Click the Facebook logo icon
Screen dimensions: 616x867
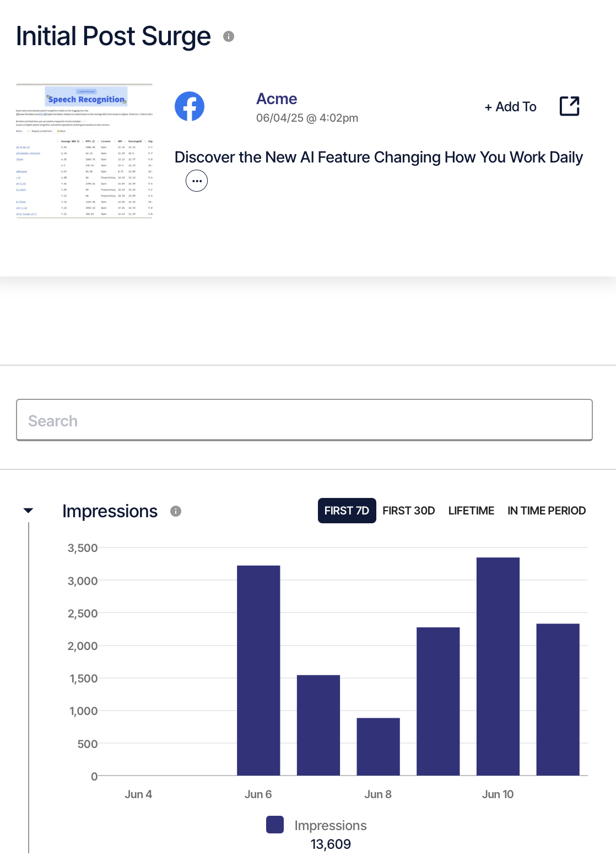pyautogui.click(x=190, y=106)
